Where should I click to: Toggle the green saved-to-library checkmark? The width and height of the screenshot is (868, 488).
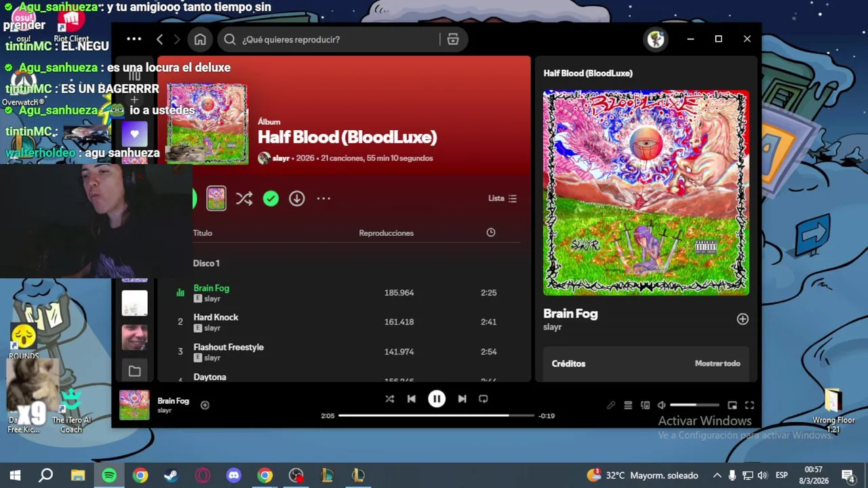271,198
